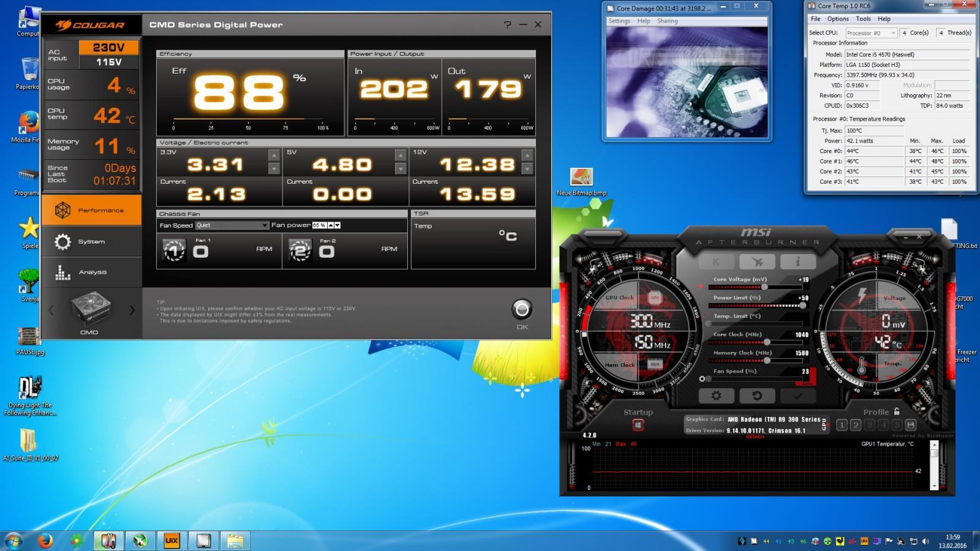980x551 pixels.
Task: Increase 12V voltage with up arrow
Action: click(527, 156)
